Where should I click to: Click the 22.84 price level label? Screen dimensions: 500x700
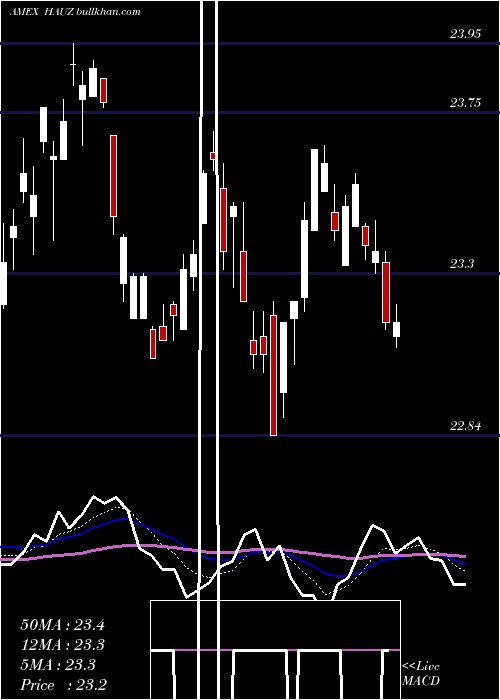point(465,426)
